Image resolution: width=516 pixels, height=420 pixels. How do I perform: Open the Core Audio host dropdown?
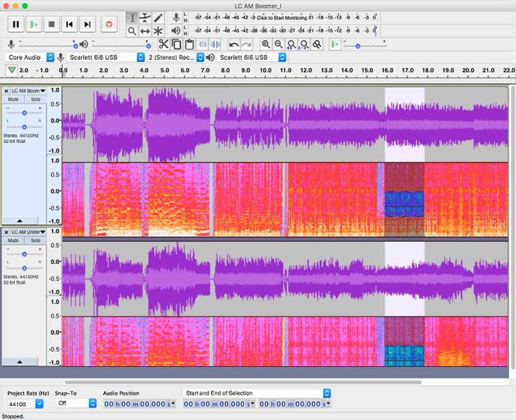[29, 57]
